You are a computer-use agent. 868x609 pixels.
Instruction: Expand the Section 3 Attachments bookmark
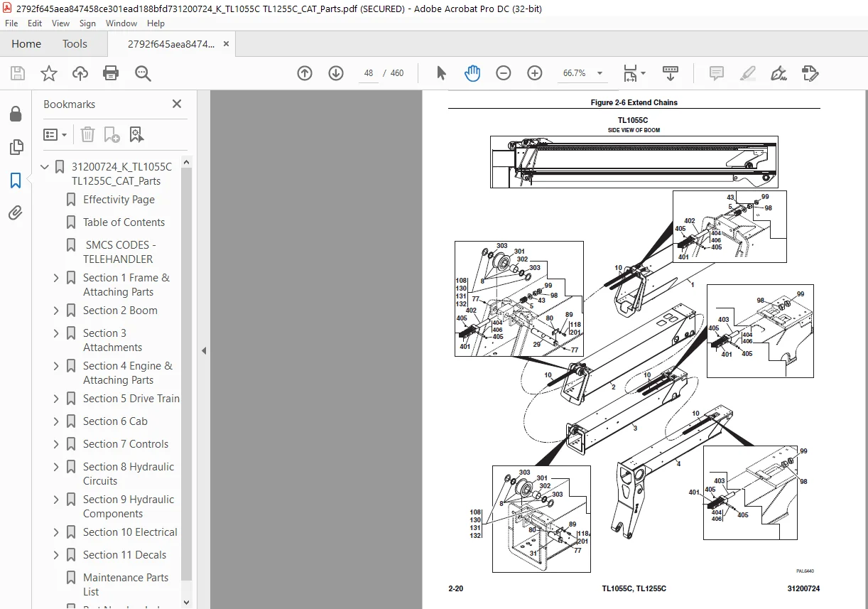pyautogui.click(x=56, y=333)
